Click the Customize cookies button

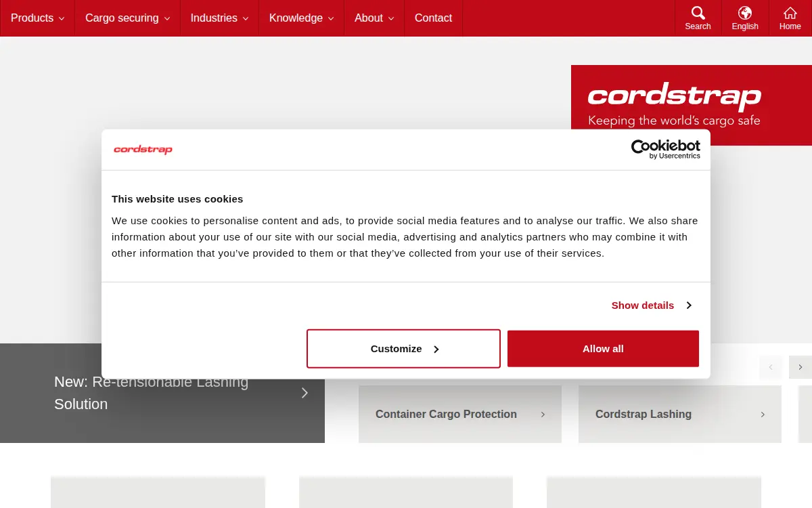point(403,349)
